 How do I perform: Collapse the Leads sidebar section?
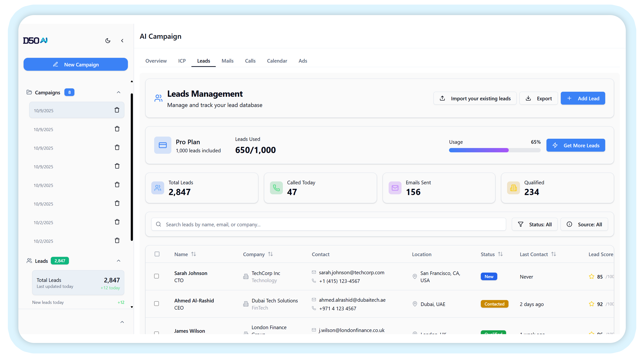(x=119, y=261)
